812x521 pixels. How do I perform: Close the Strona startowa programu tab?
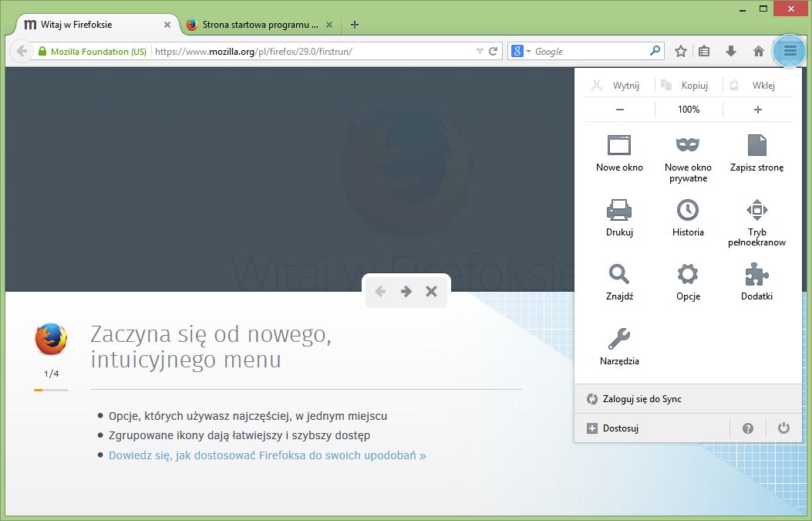(x=329, y=25)
